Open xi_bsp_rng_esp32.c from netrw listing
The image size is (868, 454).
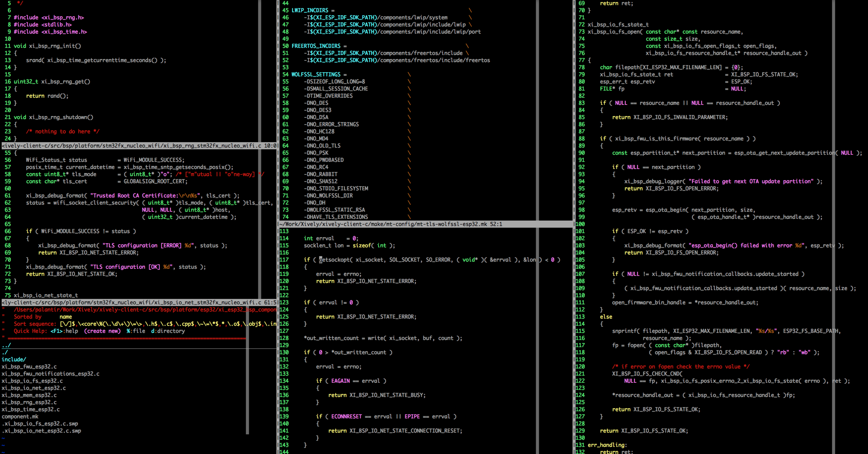click(29, 402)
